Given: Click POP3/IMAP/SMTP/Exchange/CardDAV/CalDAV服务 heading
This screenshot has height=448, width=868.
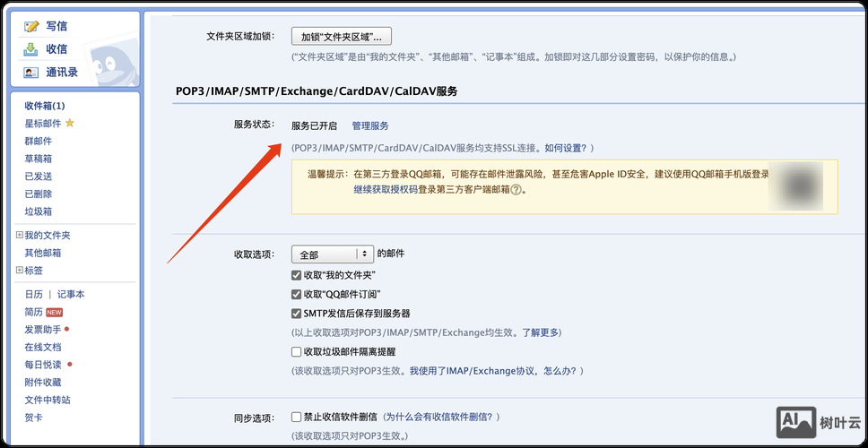Looking at the screenshot, I should click(317, 91).
